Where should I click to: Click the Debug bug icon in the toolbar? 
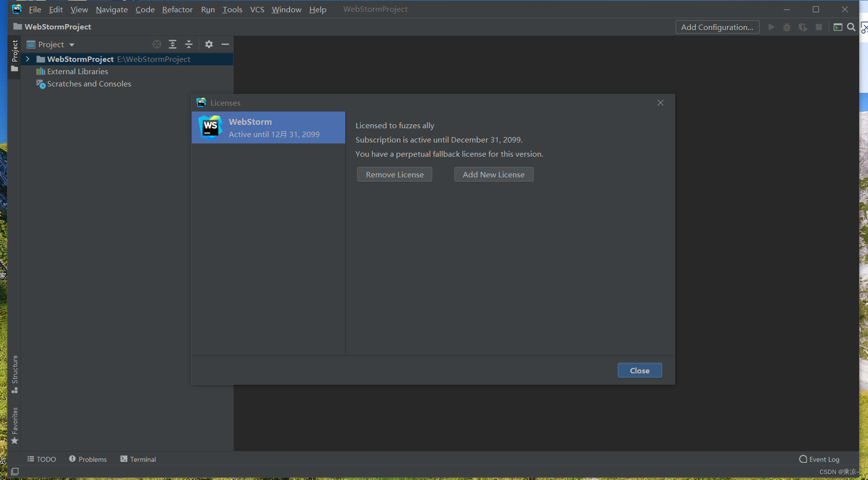coord(787,27)
